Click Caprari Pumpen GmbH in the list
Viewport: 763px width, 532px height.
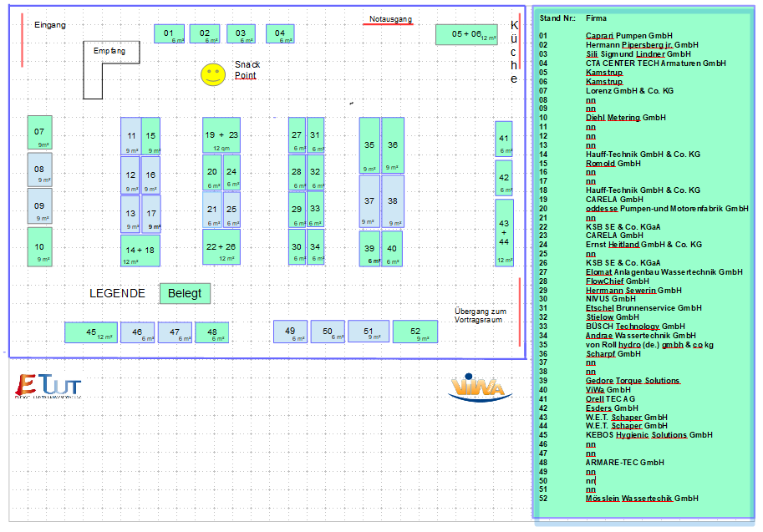[x=629, y=36]
